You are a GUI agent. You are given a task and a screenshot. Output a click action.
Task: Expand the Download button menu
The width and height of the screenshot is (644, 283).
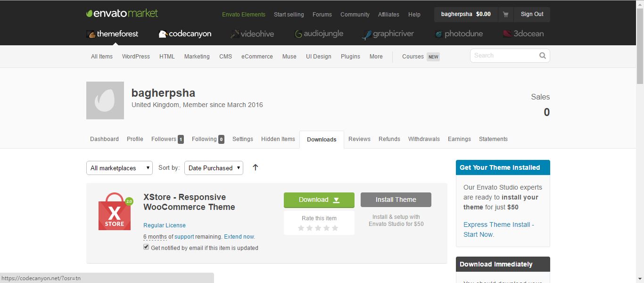coord(337,200)
